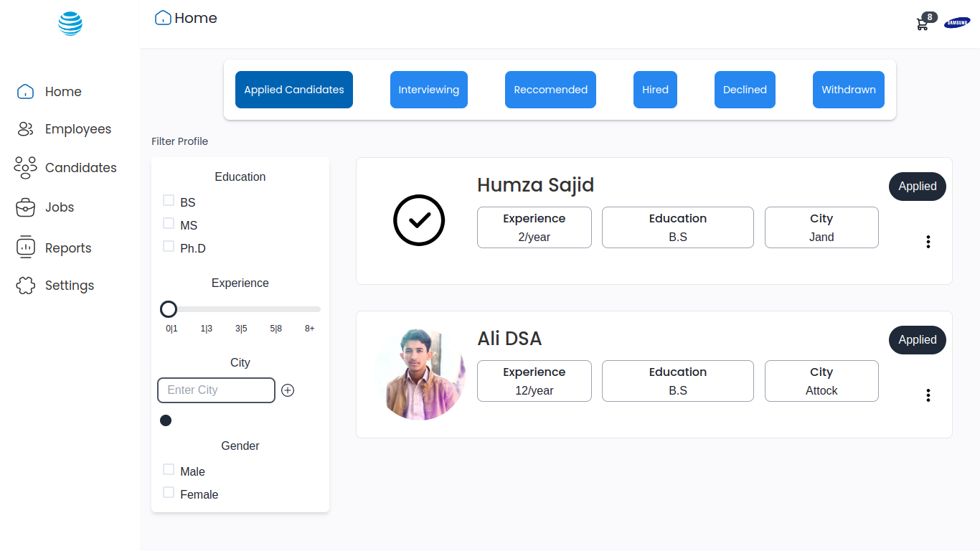The height and width of the screenshot is (551, 980).
Task: Click the Jobs briefcase icon
Action: (25, 207)
